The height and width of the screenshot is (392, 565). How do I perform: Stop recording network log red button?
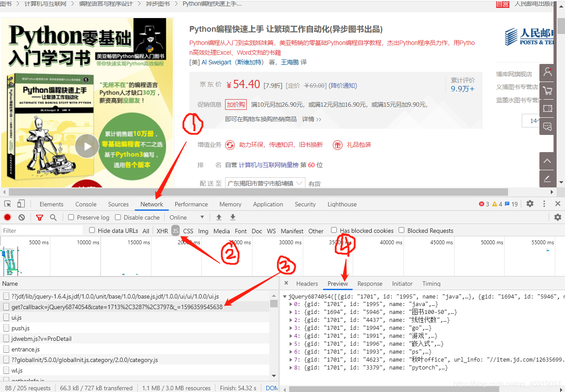8,217
